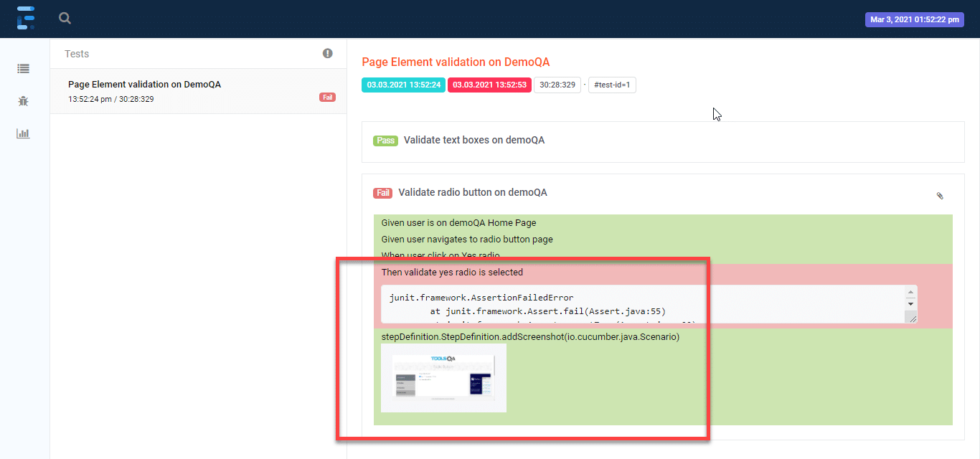Click the step 'Then validate yes radio is selected'
Viewport: 980px width, 459px height.
coord(452,273)
